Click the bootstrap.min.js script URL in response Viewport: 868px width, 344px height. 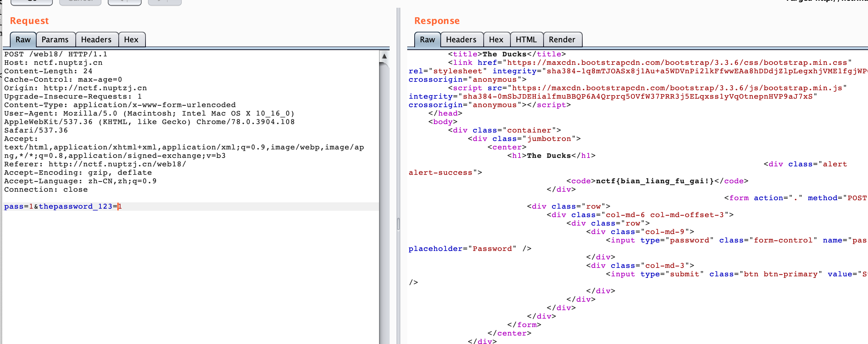coord(677,88)
